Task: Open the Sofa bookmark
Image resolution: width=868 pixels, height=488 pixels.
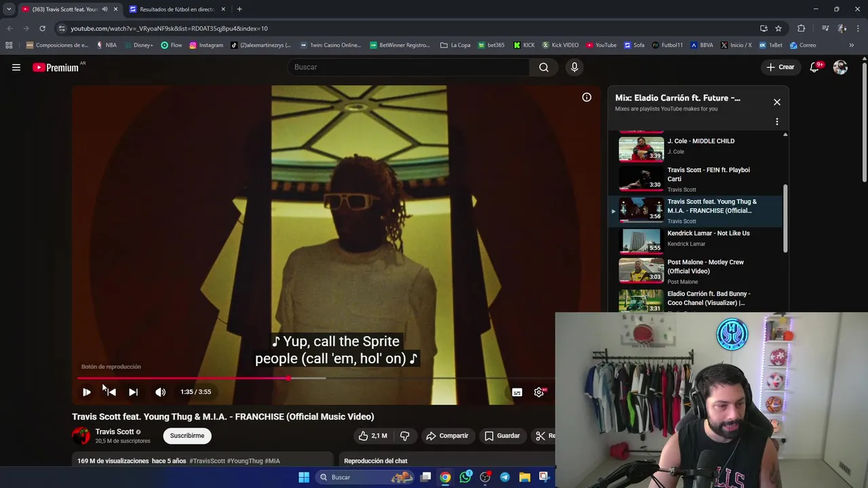Action: (x=634, y=45)
